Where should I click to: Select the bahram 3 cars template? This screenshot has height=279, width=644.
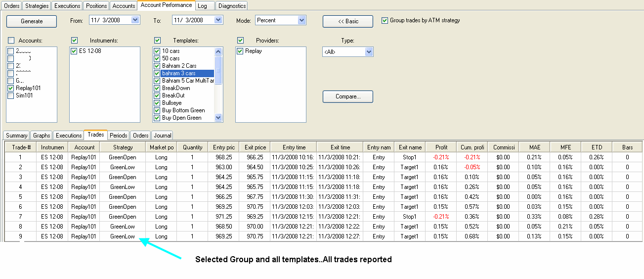point(178,73)
